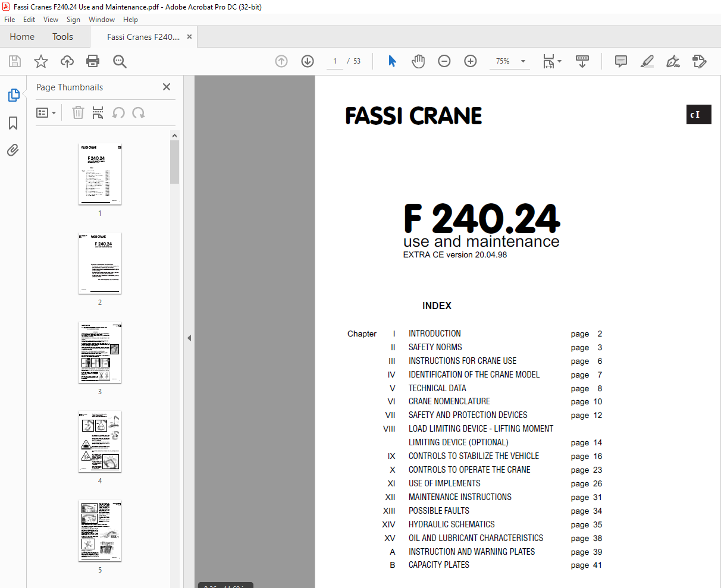Click CRANE NOMENCLATURE index entry

[449, 401]
